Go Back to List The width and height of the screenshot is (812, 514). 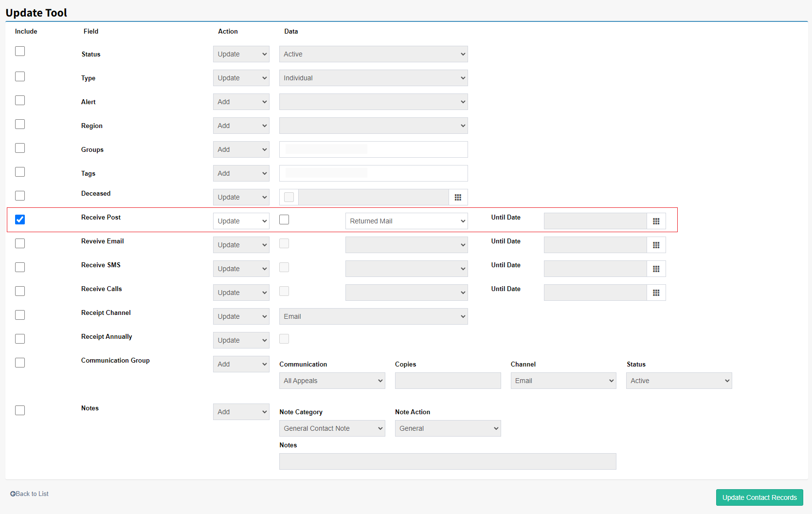coord(29,494)
